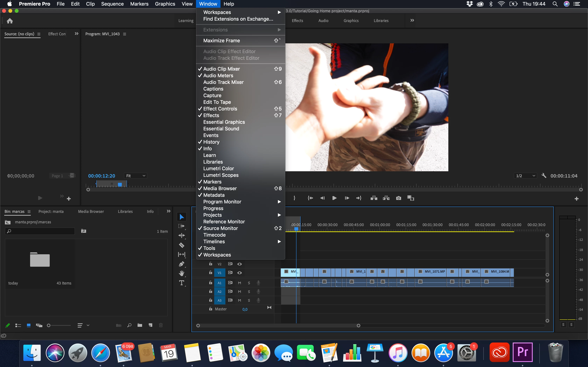Select the Type tool

point(181,283)
